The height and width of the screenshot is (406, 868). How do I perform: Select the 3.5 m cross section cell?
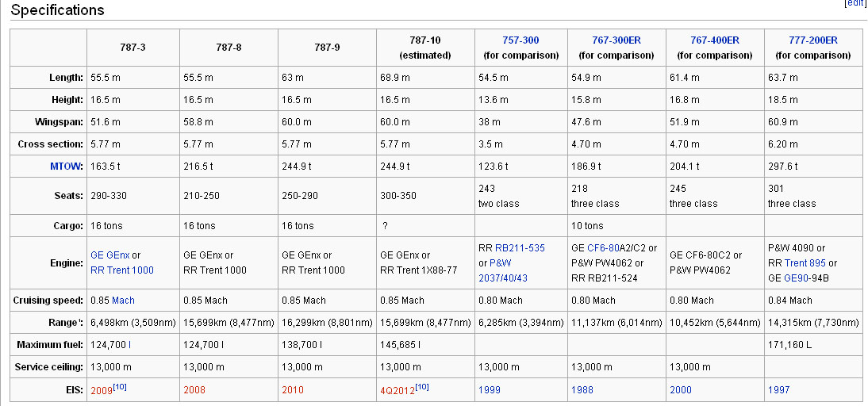pyautogui.click(x=521, y=144)
